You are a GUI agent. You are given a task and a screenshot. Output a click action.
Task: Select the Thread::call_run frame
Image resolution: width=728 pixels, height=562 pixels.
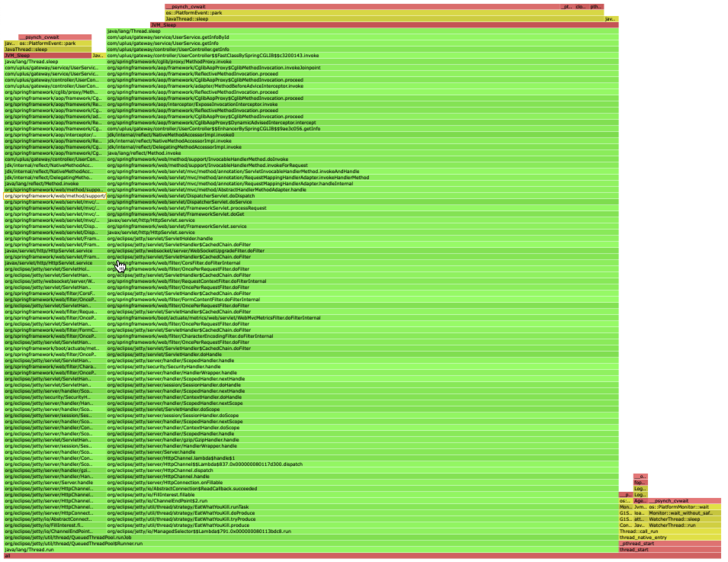[x=670, y=531]
